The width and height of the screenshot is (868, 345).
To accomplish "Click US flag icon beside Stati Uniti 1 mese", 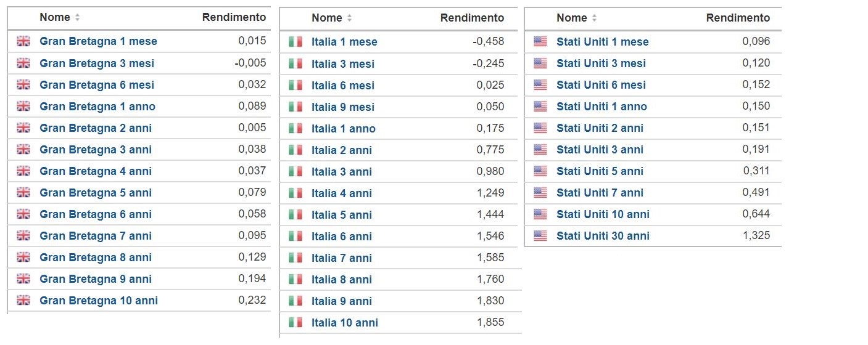I will (540, 42).
